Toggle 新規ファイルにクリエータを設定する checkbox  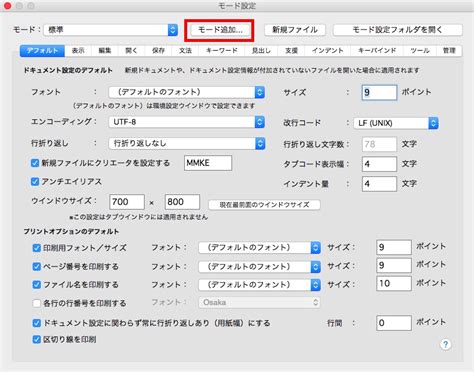(x=35, y=163)
